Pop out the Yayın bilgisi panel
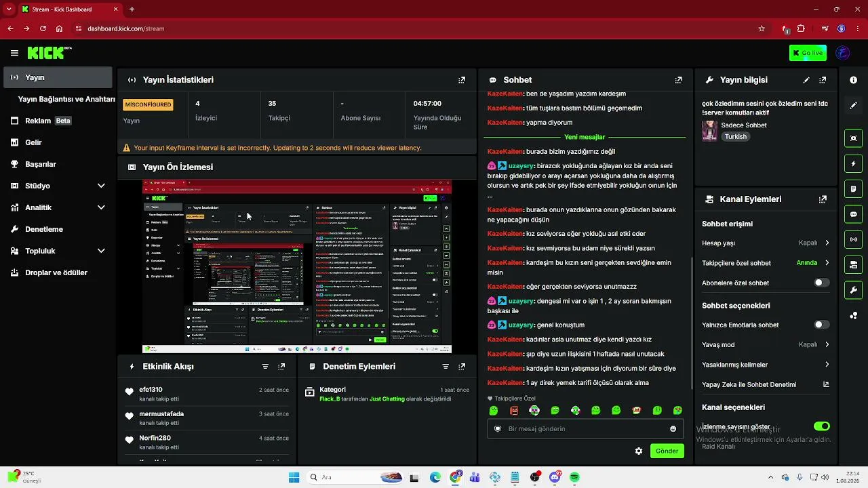The height and width of the screenshot is (488, 868). [x=823, y=80]
